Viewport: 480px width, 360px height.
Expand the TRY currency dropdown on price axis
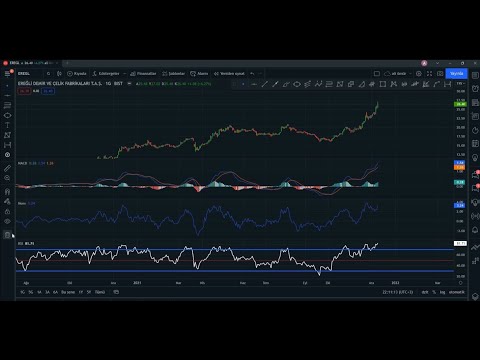coord(461,83)
